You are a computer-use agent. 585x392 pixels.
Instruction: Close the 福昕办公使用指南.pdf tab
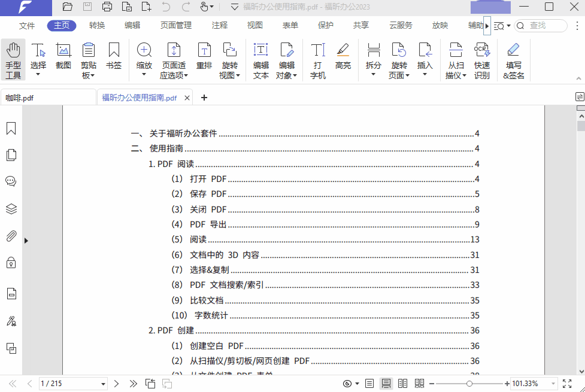tap(187, 98)
